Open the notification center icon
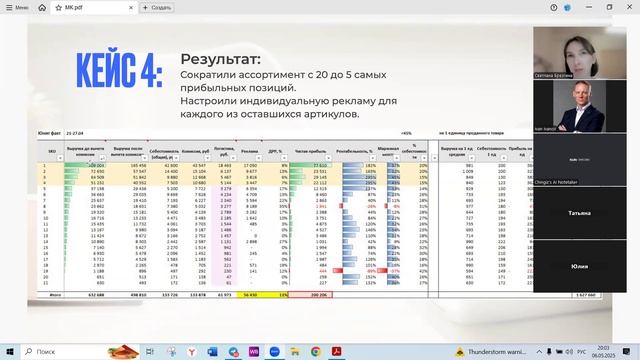The image size is (640, 360). pyautogui.click(x=627, y=351)
